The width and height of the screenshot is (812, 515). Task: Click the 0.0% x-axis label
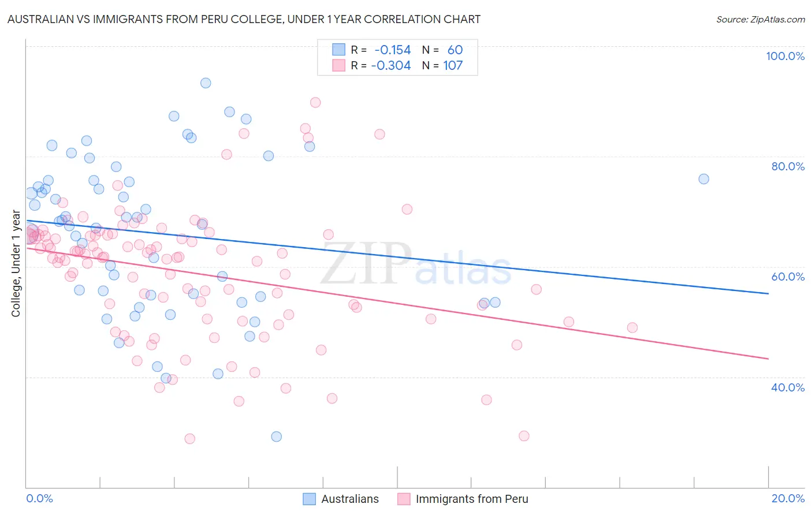39,498
